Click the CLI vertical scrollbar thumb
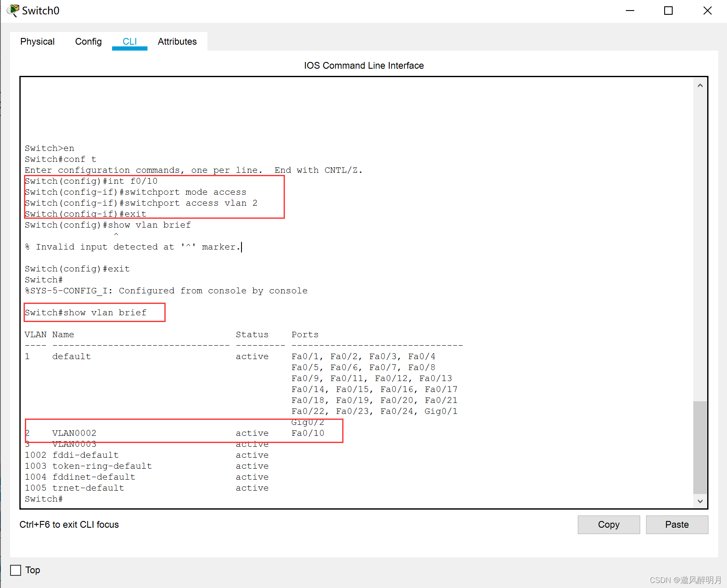727x588 pixels. pos(700,447)
